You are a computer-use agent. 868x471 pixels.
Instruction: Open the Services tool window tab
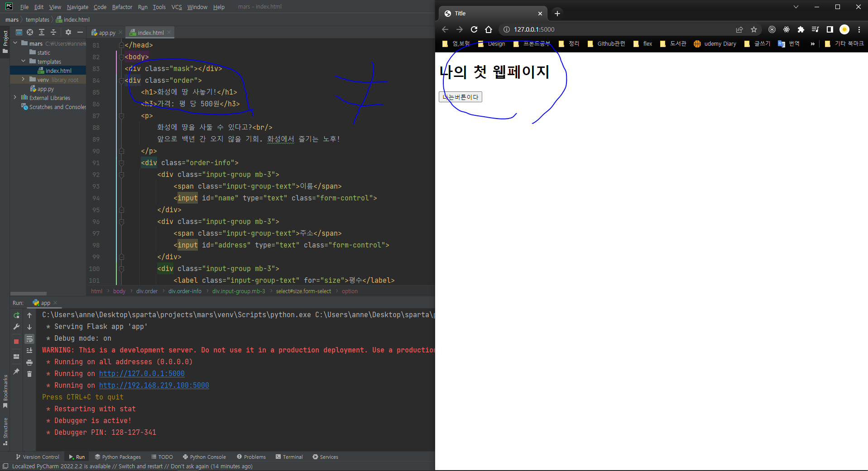(x=325, y=457)
